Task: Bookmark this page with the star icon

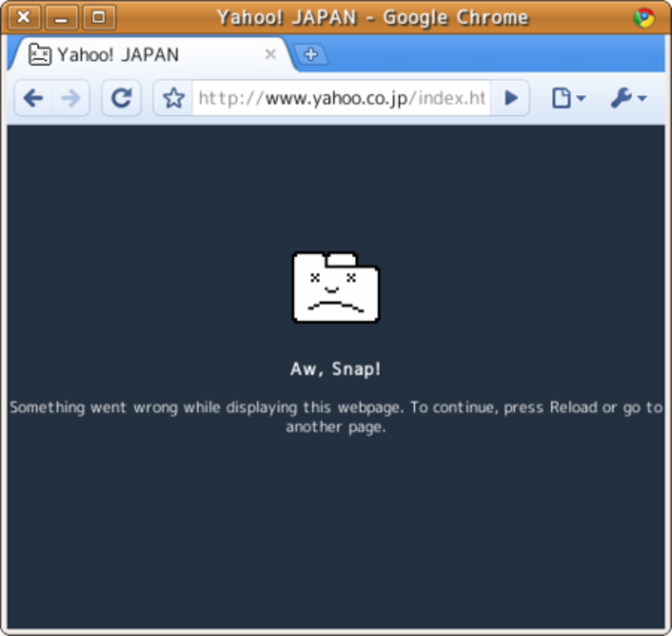Action: (174, 98)
